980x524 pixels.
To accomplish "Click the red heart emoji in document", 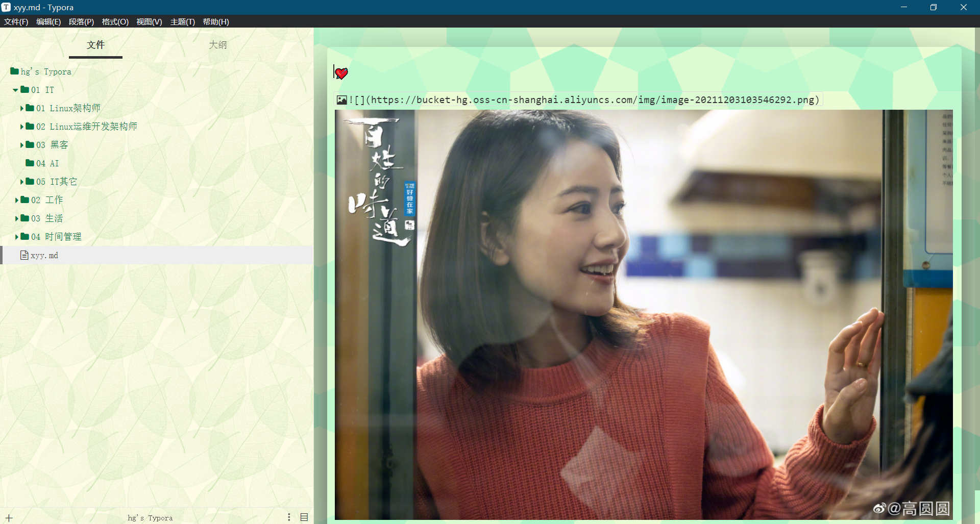I will [x=341, y=73].
